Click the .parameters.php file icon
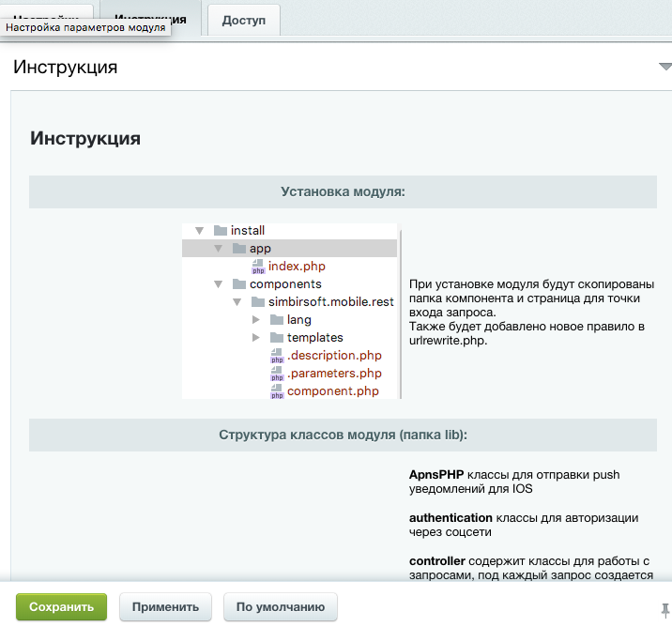Image resolution: width=672 pixels, height=627 pixels. coord(277,374)
